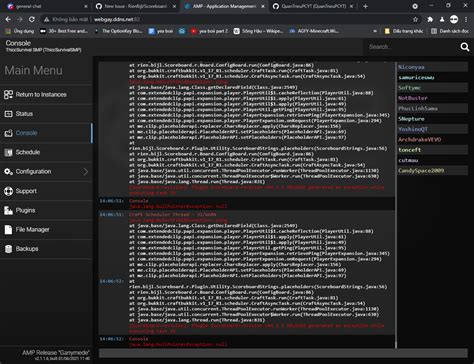Click the address bar URL

coord(117,19)
